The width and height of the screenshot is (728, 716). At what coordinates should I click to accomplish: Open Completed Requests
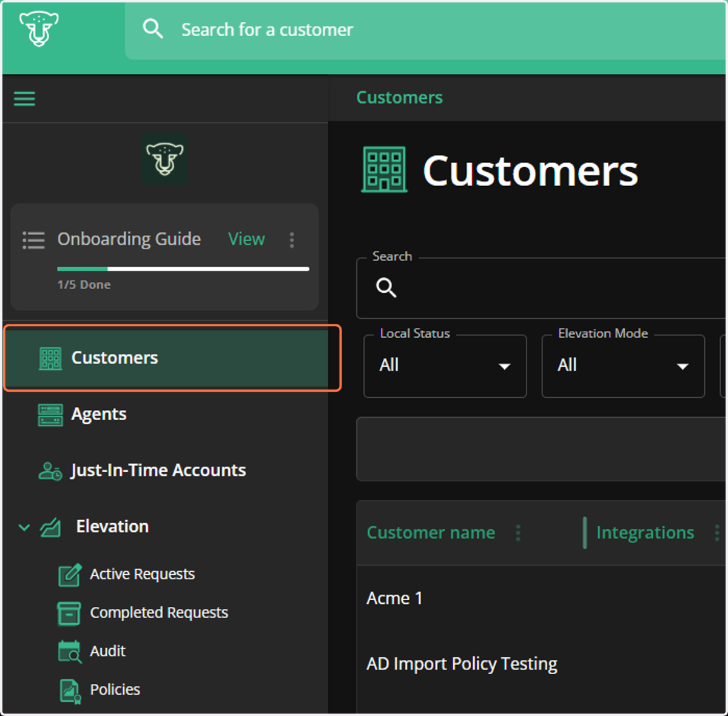click(x=159, y=612)
